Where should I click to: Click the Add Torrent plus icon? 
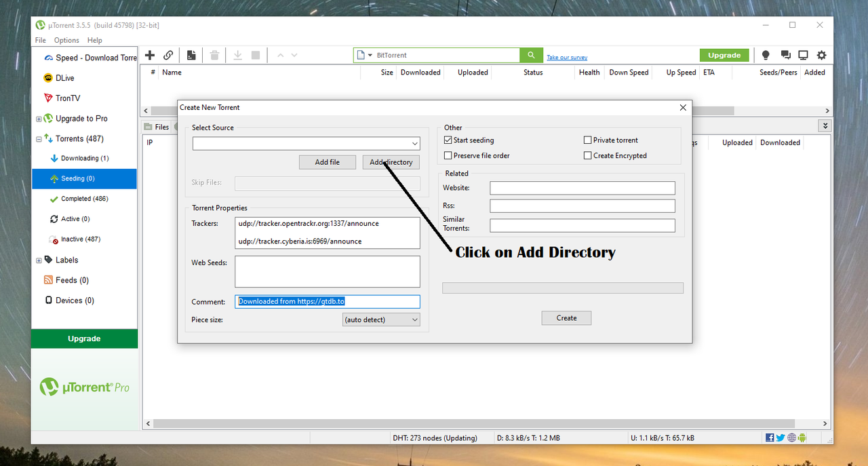point(150,55)
